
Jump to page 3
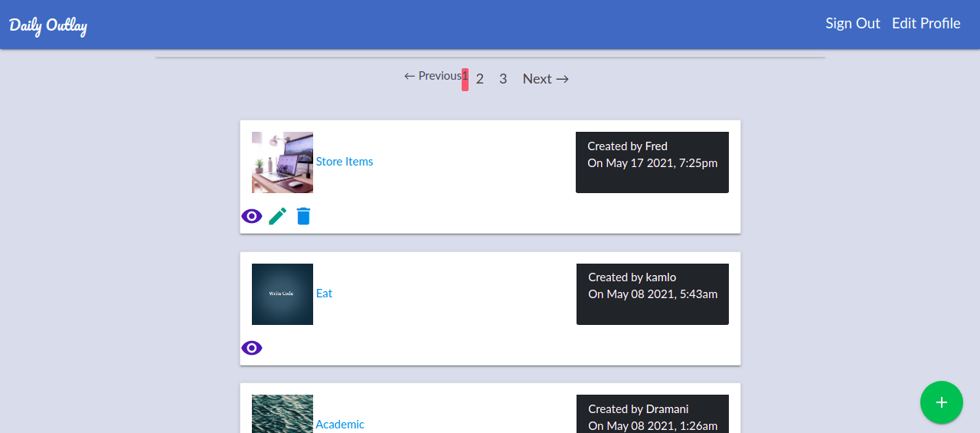503,79
